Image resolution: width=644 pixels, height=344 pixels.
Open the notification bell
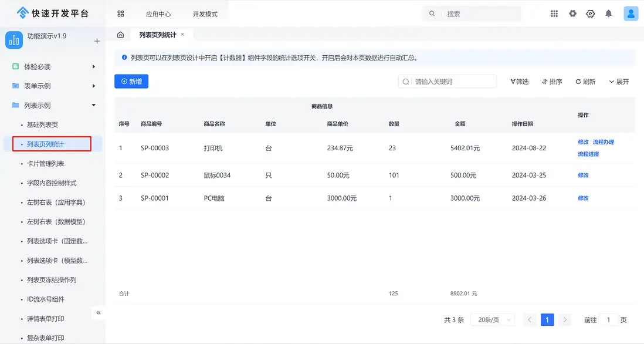[608, 14]
